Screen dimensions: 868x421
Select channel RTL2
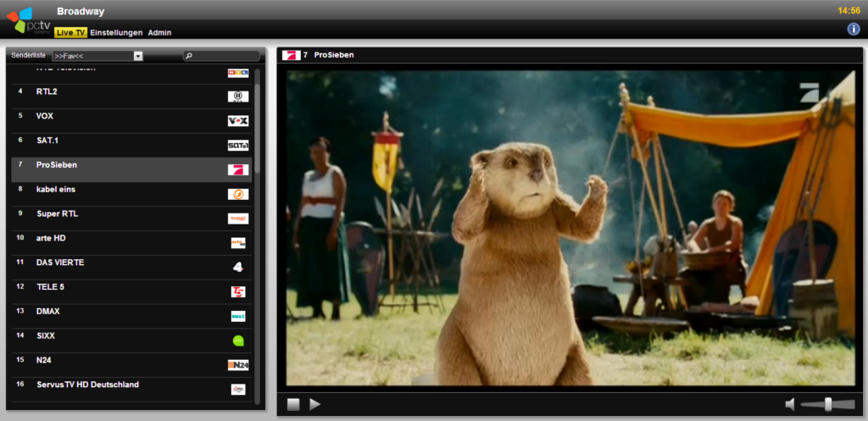coord(131,97)
